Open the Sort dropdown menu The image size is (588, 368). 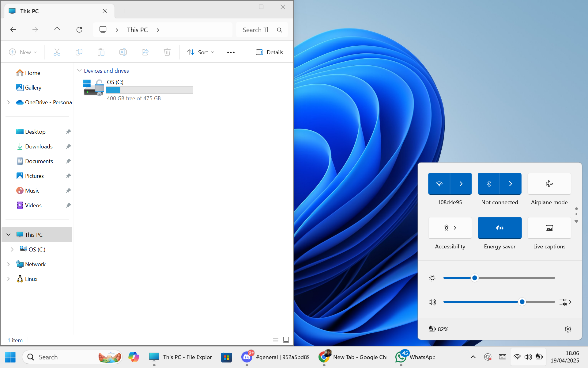[201, 52]
